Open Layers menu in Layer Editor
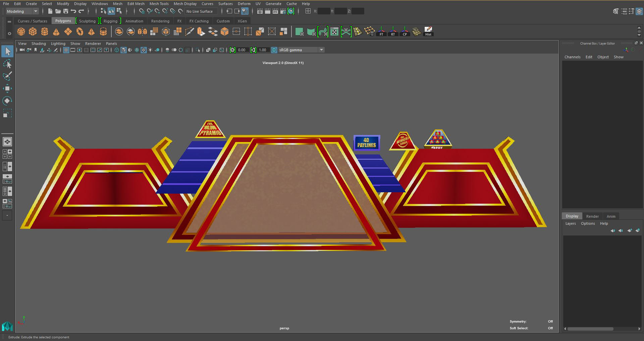This screenshot has height=341, width=644. pos(571,223)
